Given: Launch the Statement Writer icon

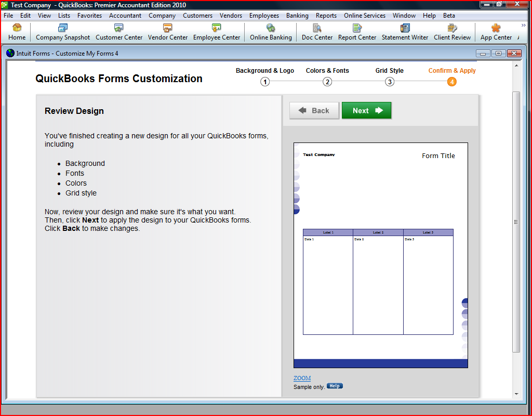Looking at the screenshot, I should 405,32.
